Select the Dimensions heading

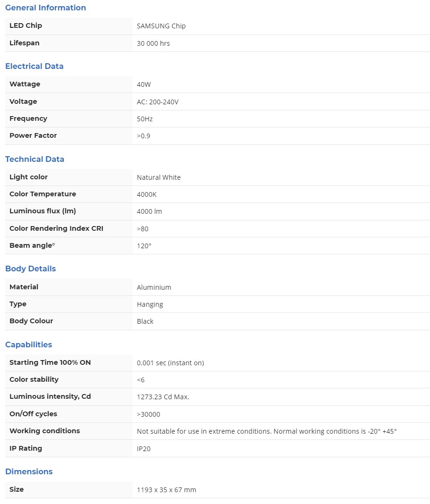tap(29, 471)
